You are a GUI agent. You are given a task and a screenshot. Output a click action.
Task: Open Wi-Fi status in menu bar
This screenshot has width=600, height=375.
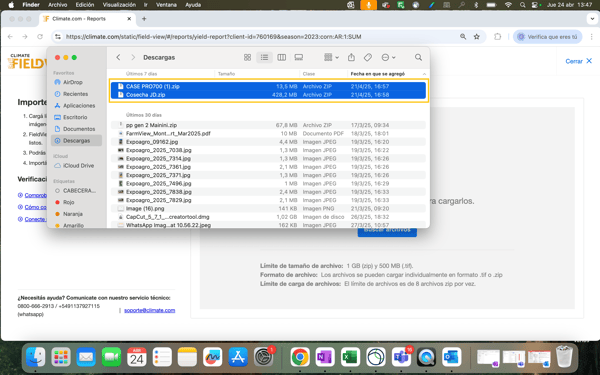pos(508,5)
